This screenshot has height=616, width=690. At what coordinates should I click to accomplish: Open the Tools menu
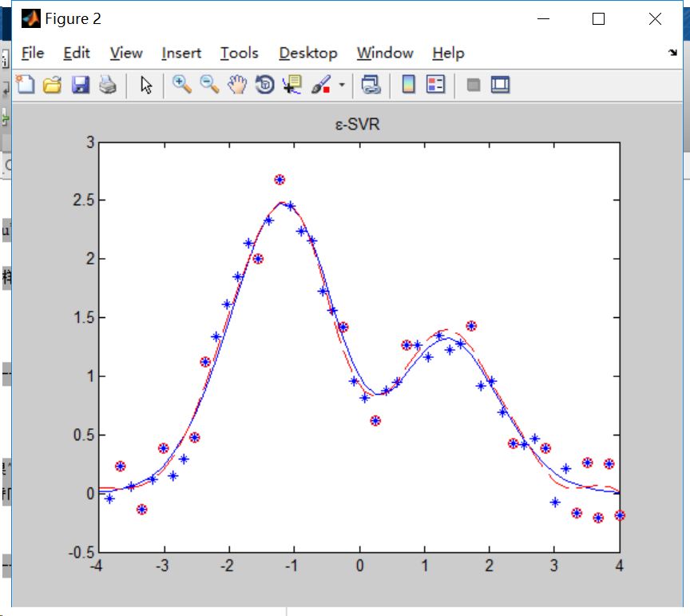click(239, 54)
